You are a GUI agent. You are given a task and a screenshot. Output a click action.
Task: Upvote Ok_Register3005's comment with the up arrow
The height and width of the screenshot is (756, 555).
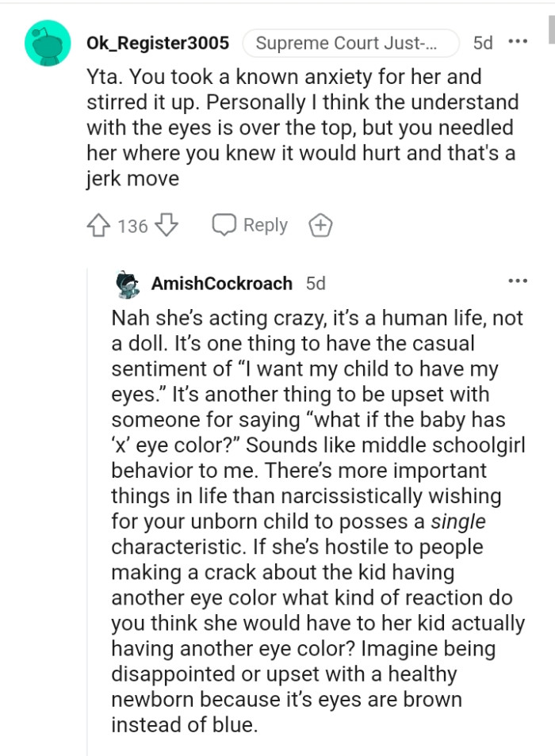[98, 226]
